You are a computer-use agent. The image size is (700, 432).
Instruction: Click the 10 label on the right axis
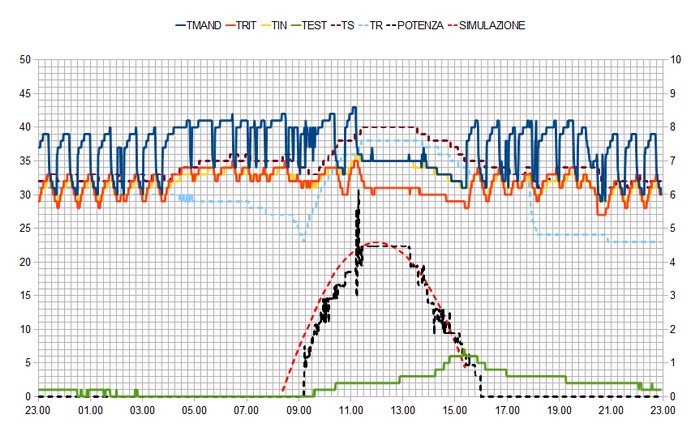coord(679,59)
